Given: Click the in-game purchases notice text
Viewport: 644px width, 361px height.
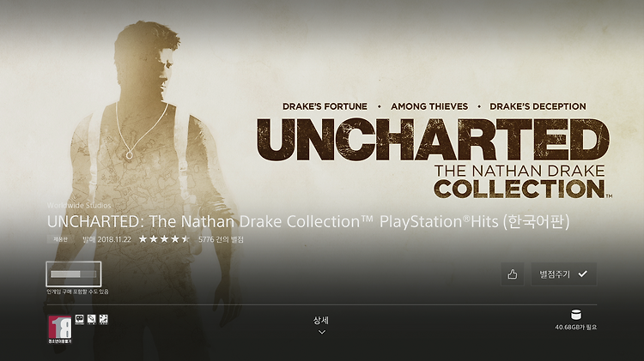Looking at the screenshot, I should coord(77,292).
